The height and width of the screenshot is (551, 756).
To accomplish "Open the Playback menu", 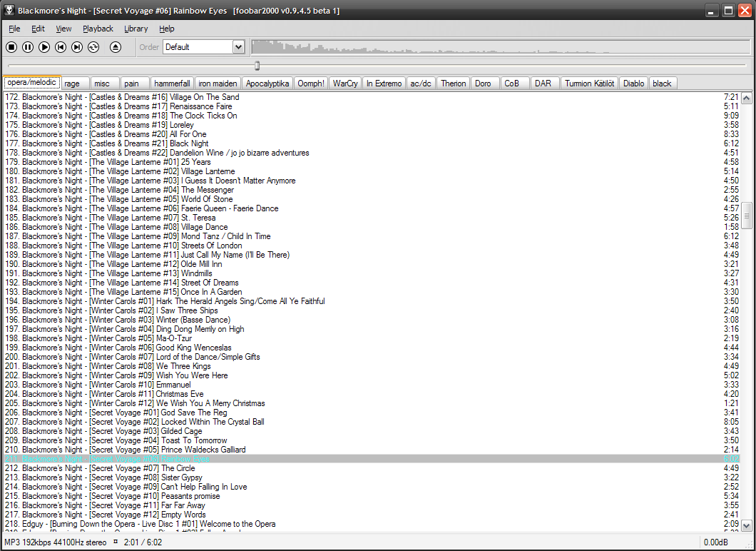I will point(98,29).
